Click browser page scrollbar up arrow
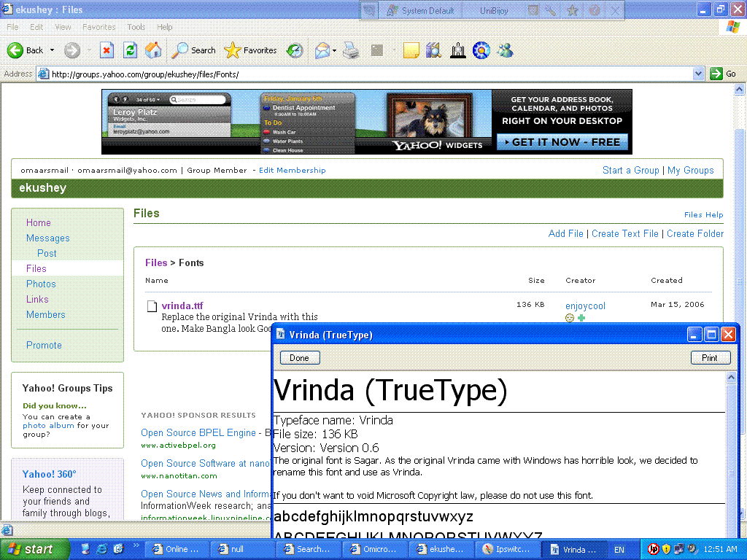The image size is (747, 560). 740,89
